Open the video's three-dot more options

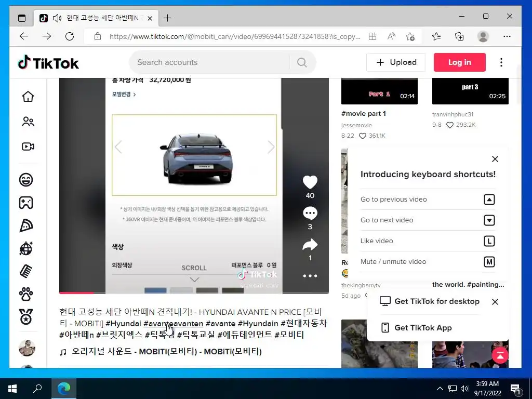(x=310, y=276)
